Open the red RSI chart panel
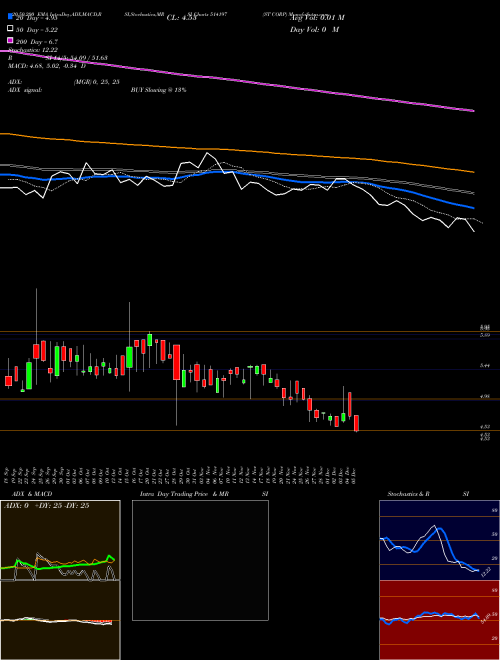This screenshot has width=500, height=660. [x=439, y=620]
